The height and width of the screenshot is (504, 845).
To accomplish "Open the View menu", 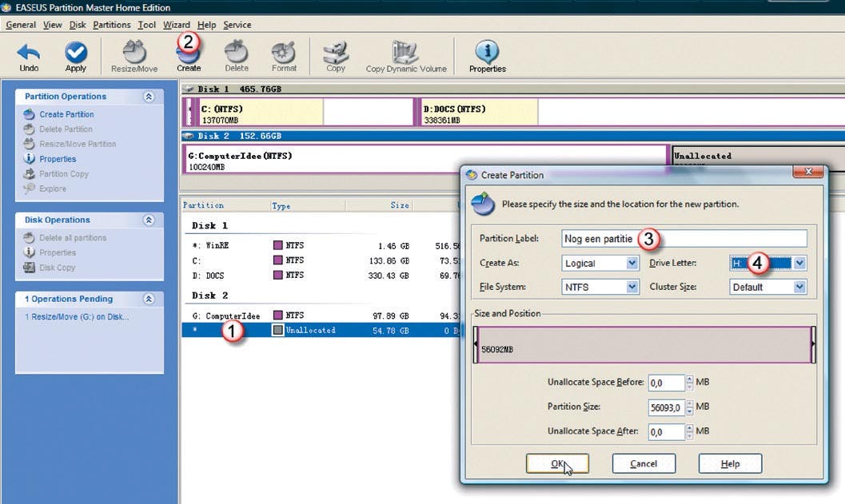I will coord(52,25).
